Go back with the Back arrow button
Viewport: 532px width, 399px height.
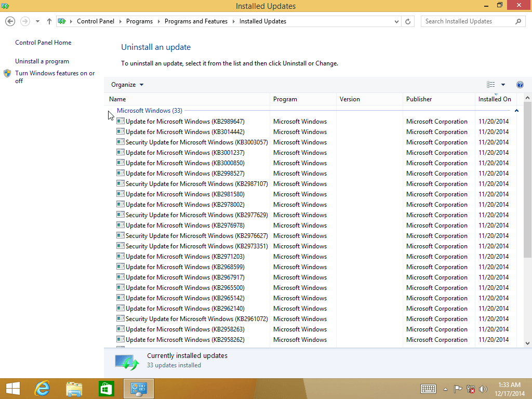tap(10, 21)
